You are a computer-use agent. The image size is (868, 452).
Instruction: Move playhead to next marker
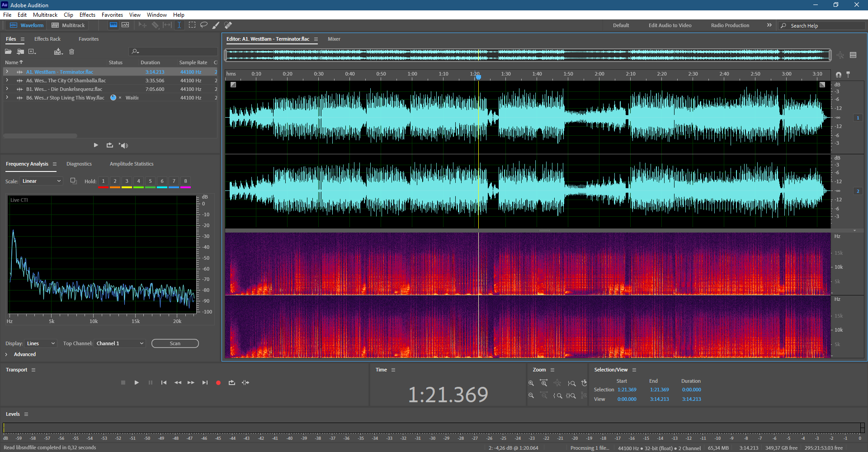pos(205,383)
